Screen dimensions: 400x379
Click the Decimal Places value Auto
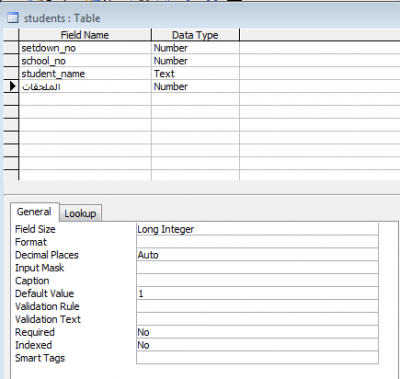point(257,255)
